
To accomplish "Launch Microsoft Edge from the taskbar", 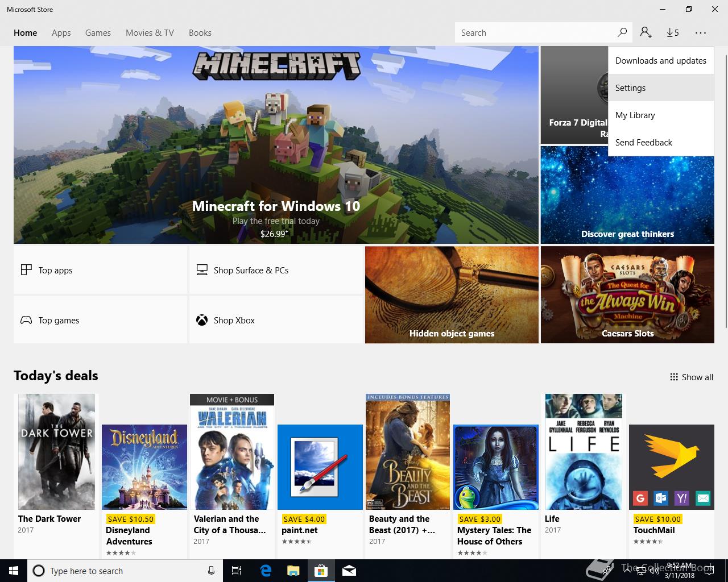I will coord(266,571).
